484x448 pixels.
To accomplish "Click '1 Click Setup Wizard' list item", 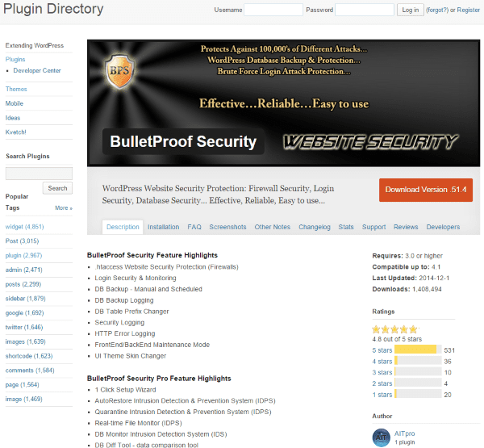I will pyautogui.click(x=125, y=390).
